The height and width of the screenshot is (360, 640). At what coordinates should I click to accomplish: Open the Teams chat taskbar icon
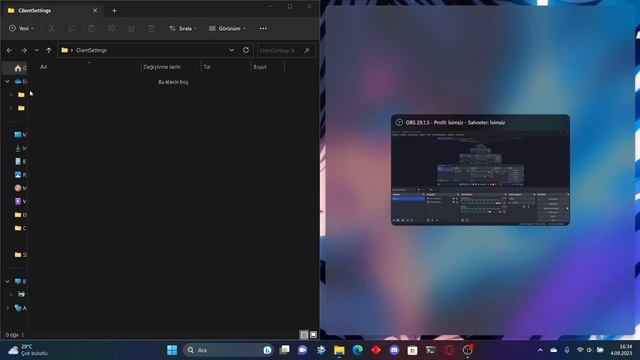pos(302,350)
